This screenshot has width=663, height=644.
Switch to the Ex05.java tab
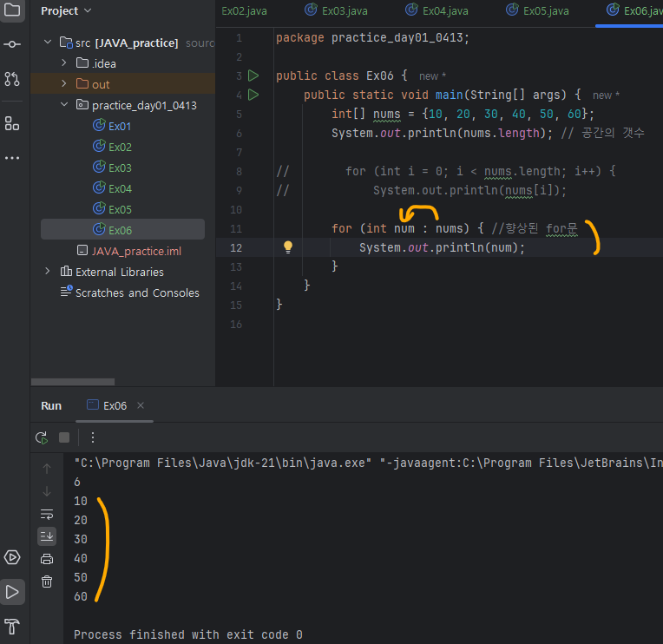tap(537, 11)
